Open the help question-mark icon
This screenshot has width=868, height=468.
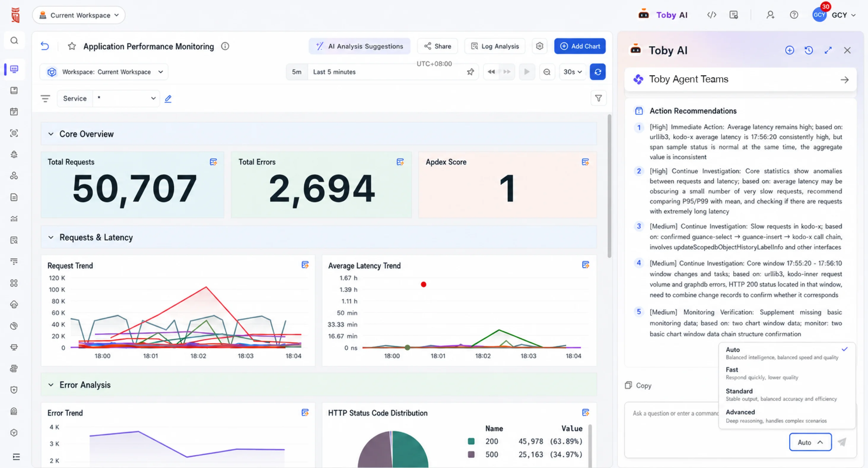[794, 15]
